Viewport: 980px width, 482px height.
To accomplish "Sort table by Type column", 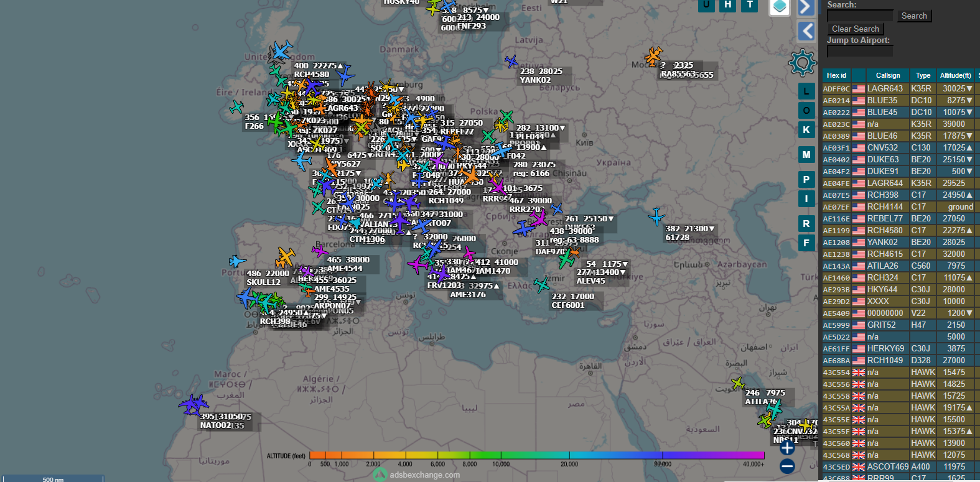I will (923, 75).
